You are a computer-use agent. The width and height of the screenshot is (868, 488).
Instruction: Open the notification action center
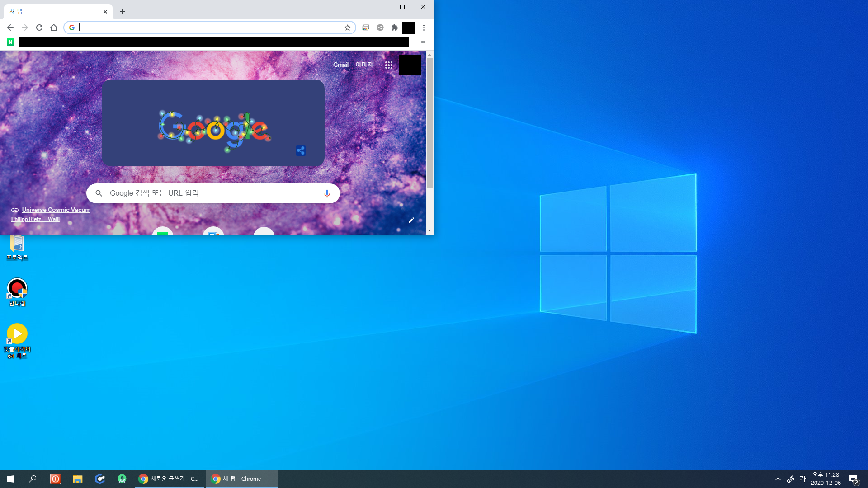pyautogui.click(x=854, y=479)
